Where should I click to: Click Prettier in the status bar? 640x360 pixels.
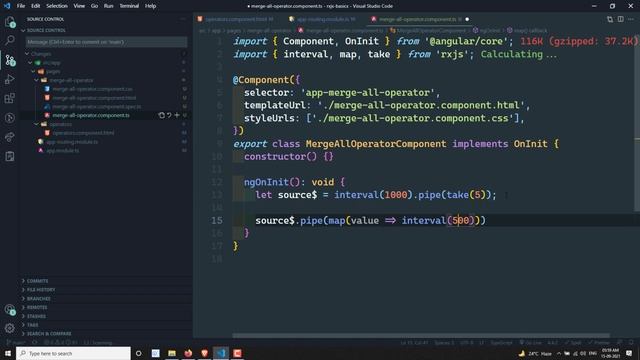click(598, 343)
